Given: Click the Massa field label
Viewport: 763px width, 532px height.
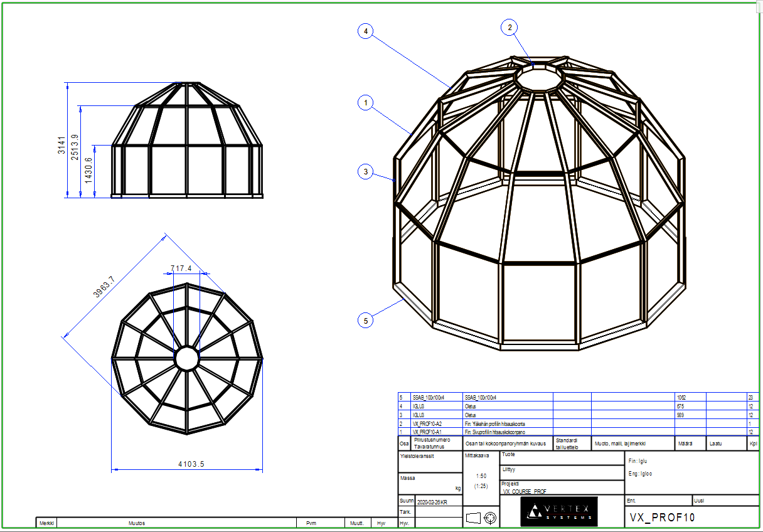Looking at the screenshot, I should point(407,478).
